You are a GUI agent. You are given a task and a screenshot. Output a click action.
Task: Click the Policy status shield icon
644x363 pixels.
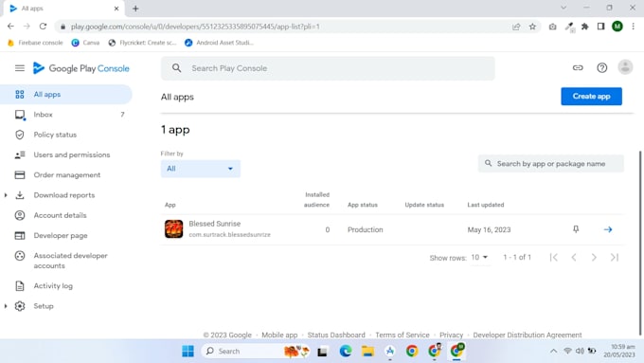[x=20, y=135]
